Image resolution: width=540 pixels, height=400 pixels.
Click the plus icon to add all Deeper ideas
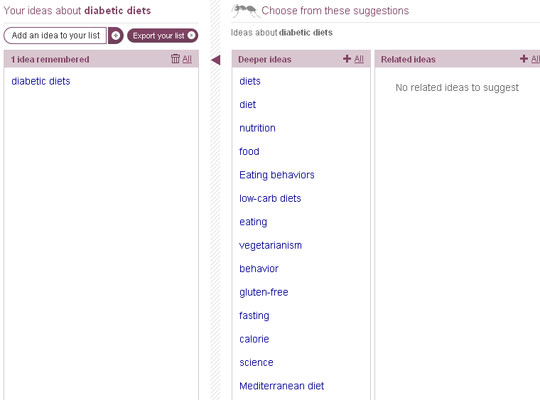click(347, 59)
